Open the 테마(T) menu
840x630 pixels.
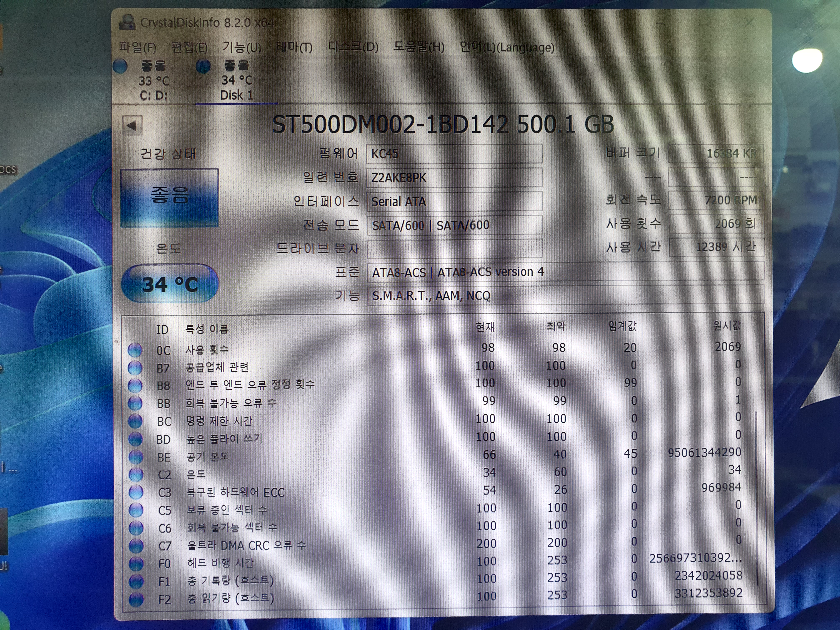tap(294, 47)
